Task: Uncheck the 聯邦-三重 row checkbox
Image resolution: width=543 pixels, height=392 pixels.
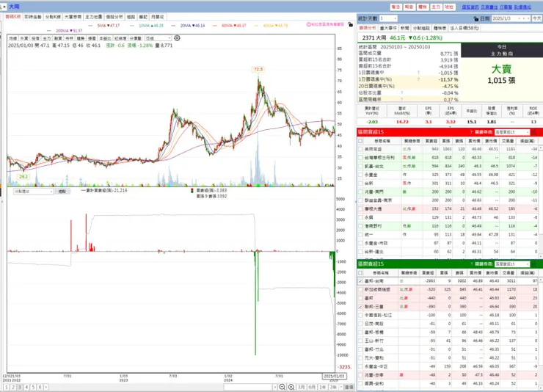Action: point(360,307)
